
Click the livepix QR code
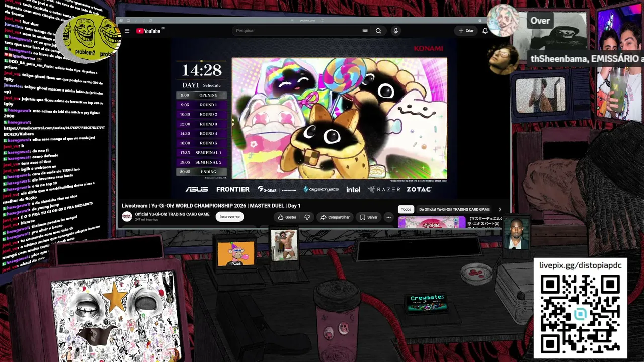[x=580, y=314]
